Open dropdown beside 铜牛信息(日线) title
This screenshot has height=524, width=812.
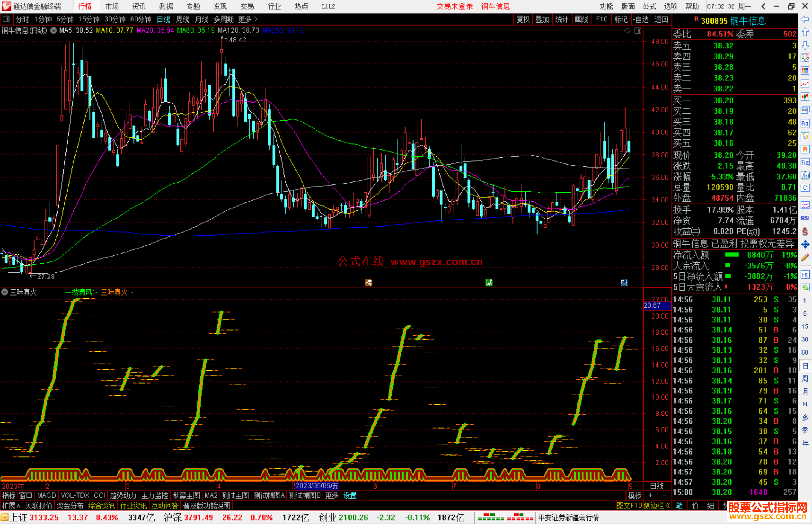point(53,30)
